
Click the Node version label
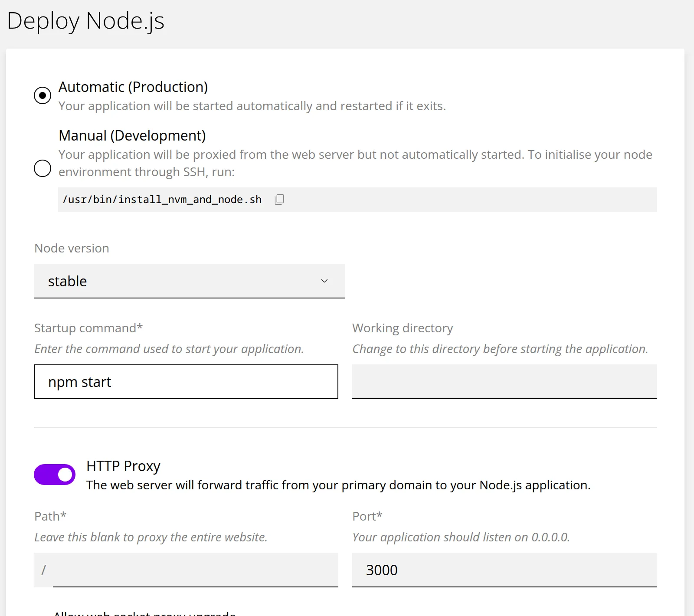tap(72, 248)
